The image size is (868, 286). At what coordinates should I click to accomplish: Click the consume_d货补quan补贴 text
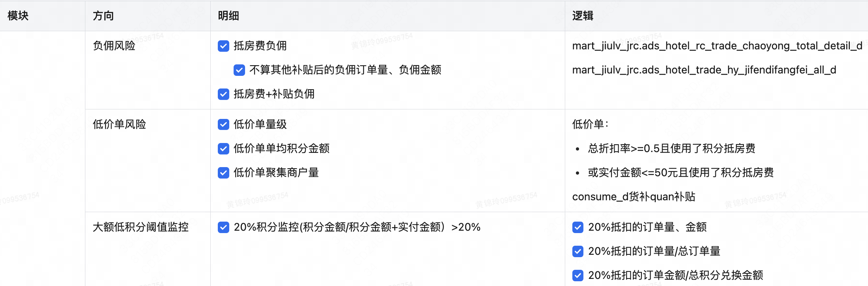pos(634,197)
